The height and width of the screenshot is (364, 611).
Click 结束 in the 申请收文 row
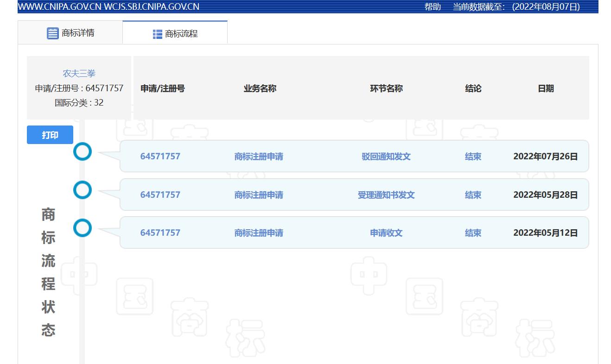(x=473, y=233)
